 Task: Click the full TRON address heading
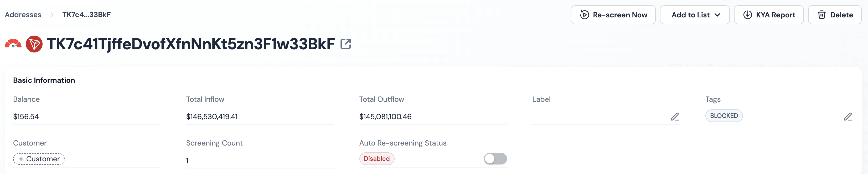click(191, 44)
